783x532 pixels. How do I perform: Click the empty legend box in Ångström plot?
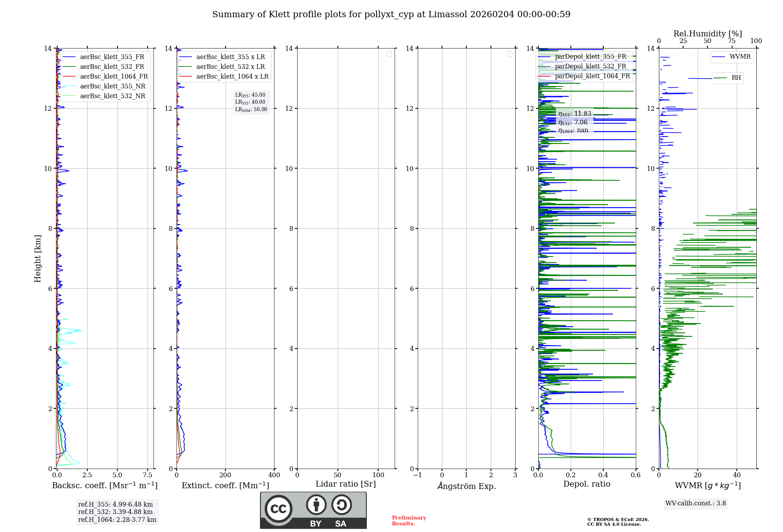coord(510,54)
